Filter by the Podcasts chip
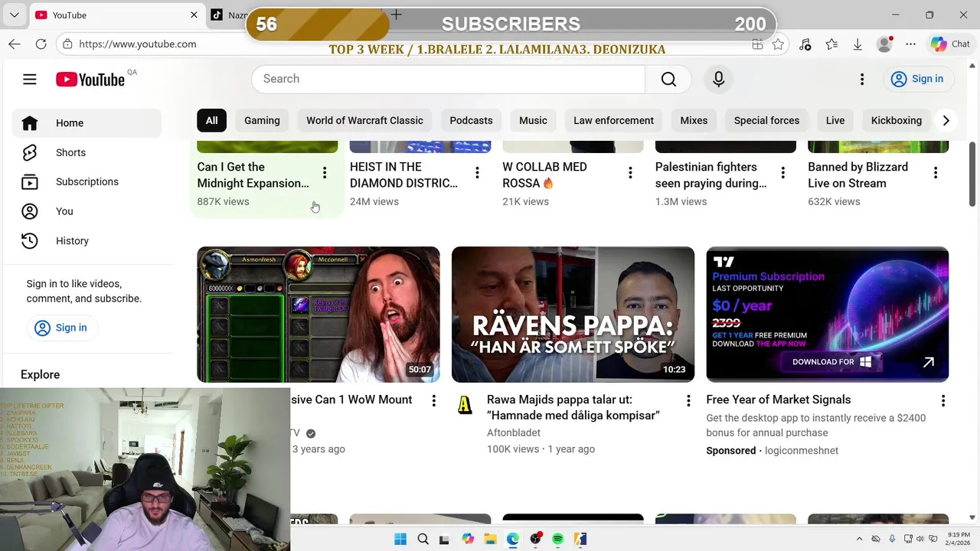The image size is (980, 551). tap(471, 120)
